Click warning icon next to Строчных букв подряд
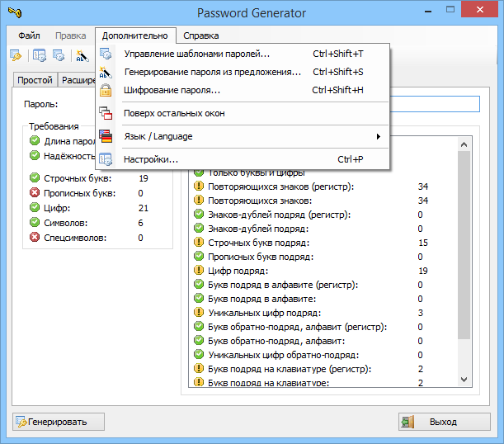Viewport: 504px width, 444px height. [199, 242]
